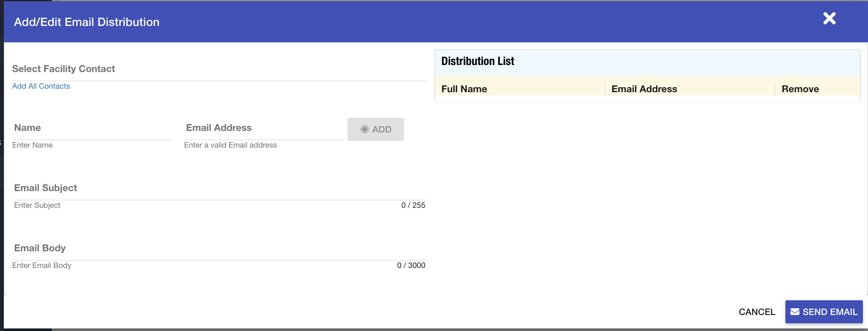The height and width of the screenshot is (331, 868).
Task: Click the 0 / 255 subject character counter
Action: 413,205
